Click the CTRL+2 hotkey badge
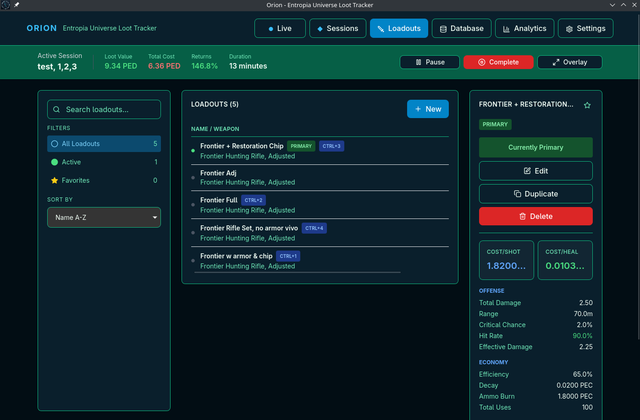 [253, 200]
